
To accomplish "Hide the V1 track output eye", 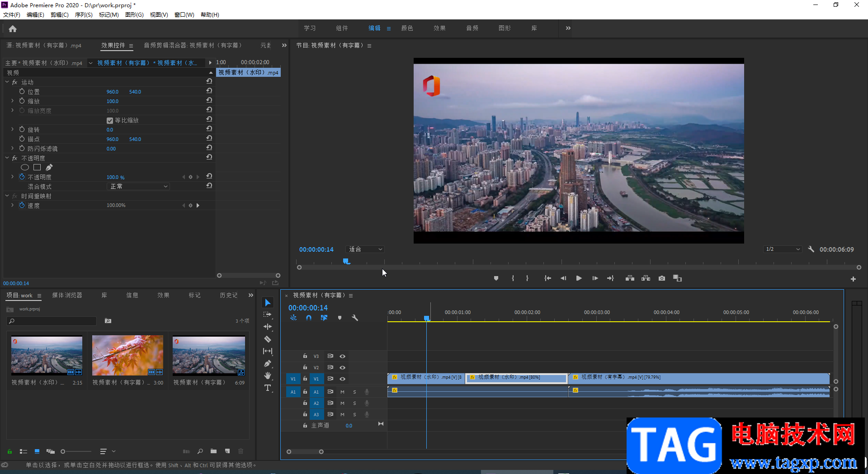I will 342,379.
